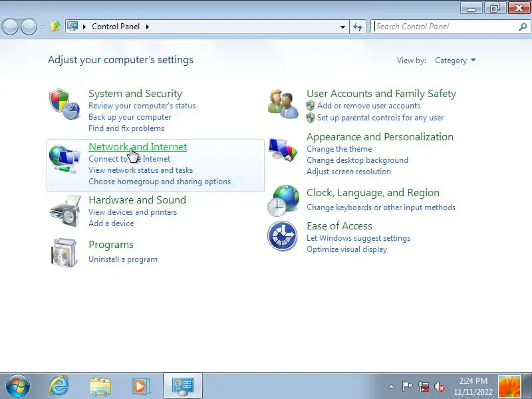Open the Network and Internet heading link
Viewport: 532px width, 399px height.
click(x=138, y=146)
